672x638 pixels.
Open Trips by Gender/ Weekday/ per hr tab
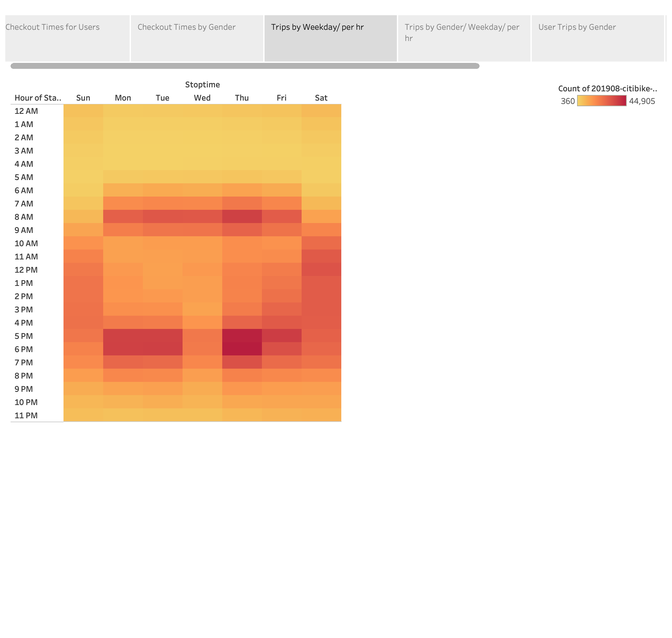(x=464, y=38)
